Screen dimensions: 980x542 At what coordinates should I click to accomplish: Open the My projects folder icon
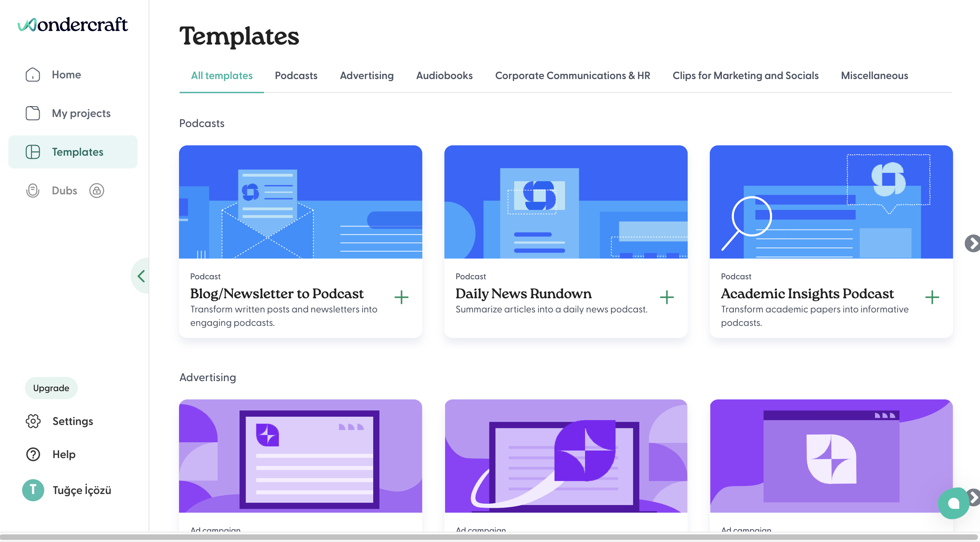point(33,113)
